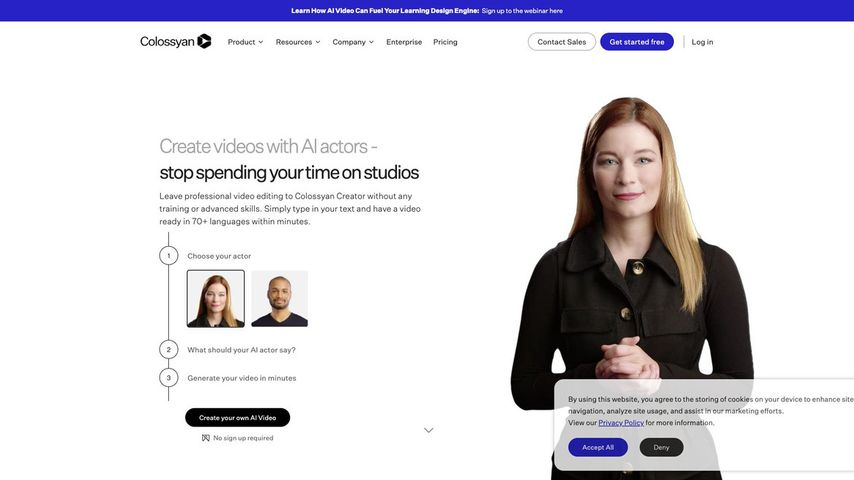
Task: Select the female AI actor thumbnail
Action: [216, 299]
